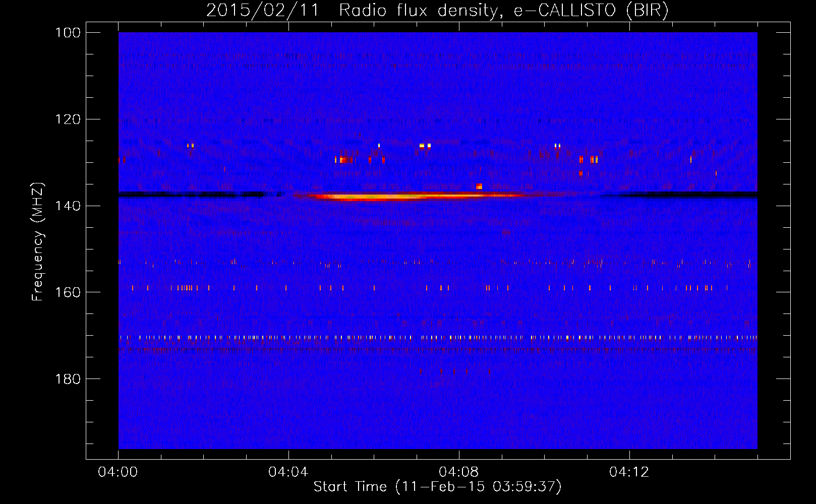Click the 04:12 time tick label
Screen dimensions: 816x504
click(x=629, y=472)
